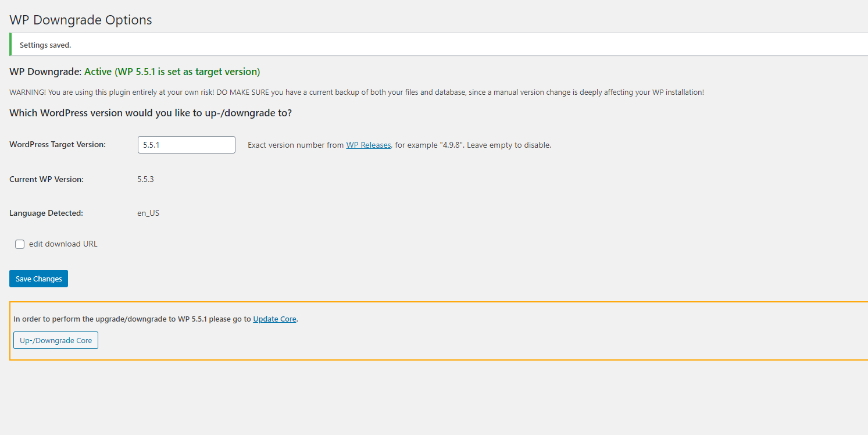Select the current version value 5.5.3
The height and width of the screenshot is (435, 868).
click(x=145, y=179)
